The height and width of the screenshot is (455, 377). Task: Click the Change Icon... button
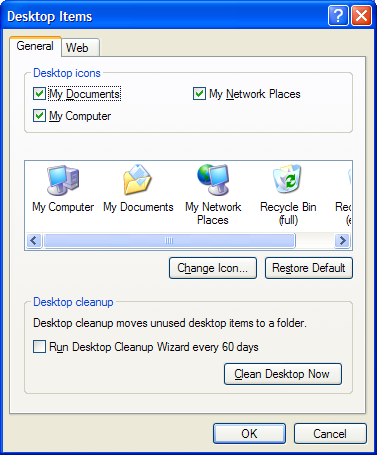point(213,268)
